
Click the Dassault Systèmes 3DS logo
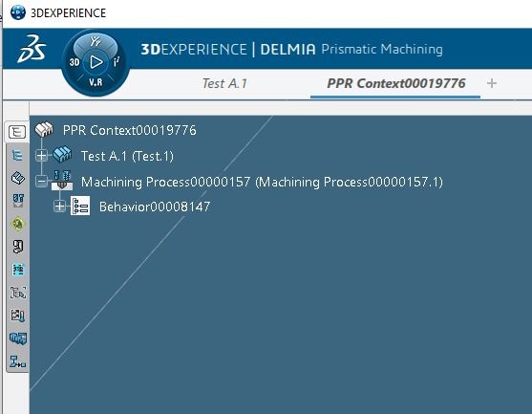click(32, 49)
